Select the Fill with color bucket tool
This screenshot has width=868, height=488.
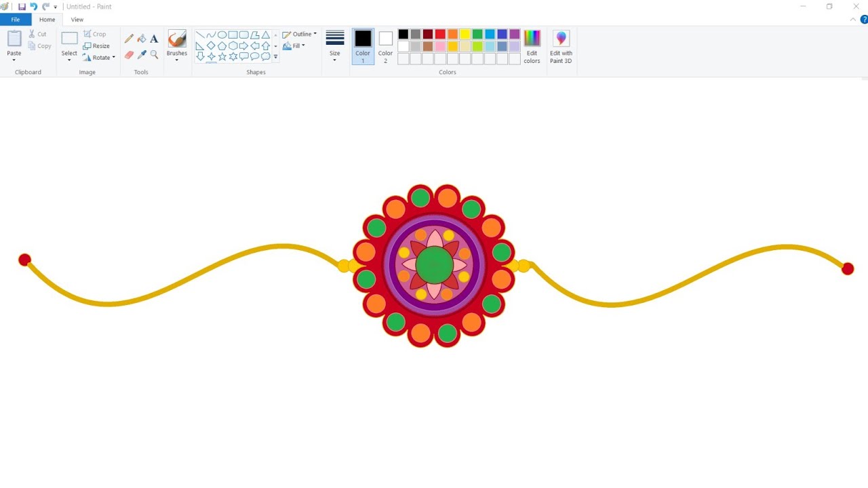142,39
